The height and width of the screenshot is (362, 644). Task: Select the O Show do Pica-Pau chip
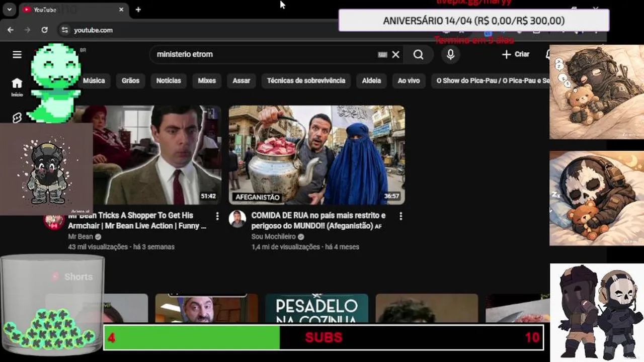[491, 80]
